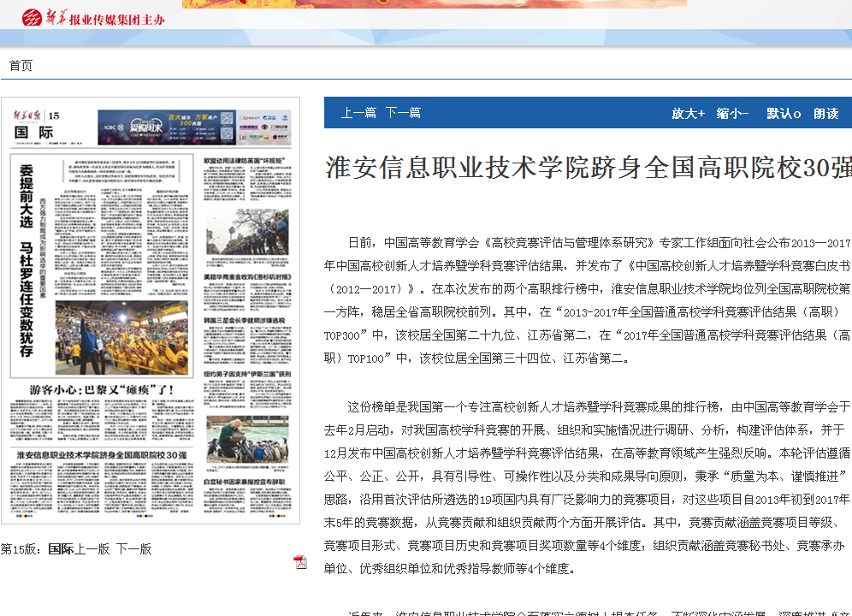Shrink article text with 缩小-
852x616 pixels.
732,113
